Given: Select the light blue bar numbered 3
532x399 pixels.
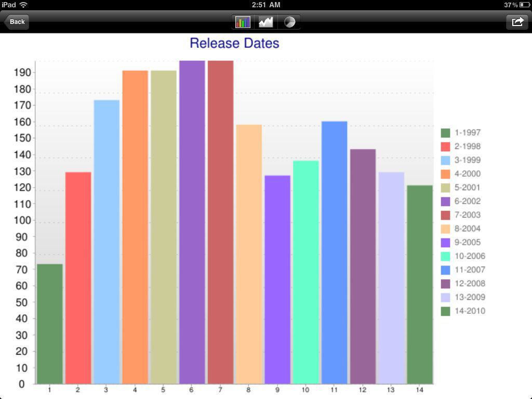Looking at the screenshot, I should click(x=107, y=242).
